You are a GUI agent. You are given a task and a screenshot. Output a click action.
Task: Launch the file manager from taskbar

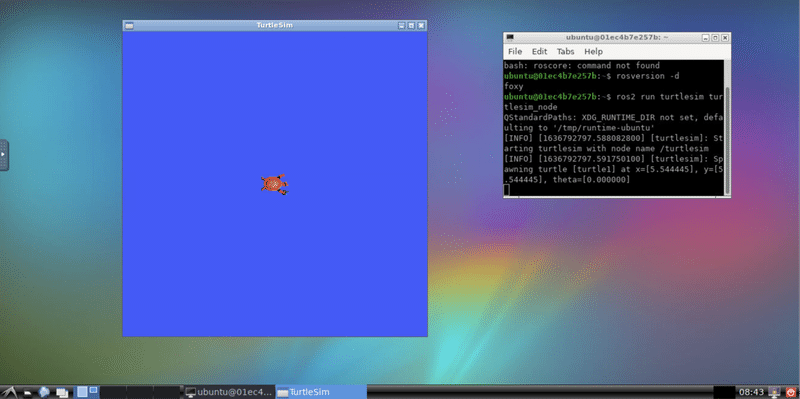coord(28,393)
